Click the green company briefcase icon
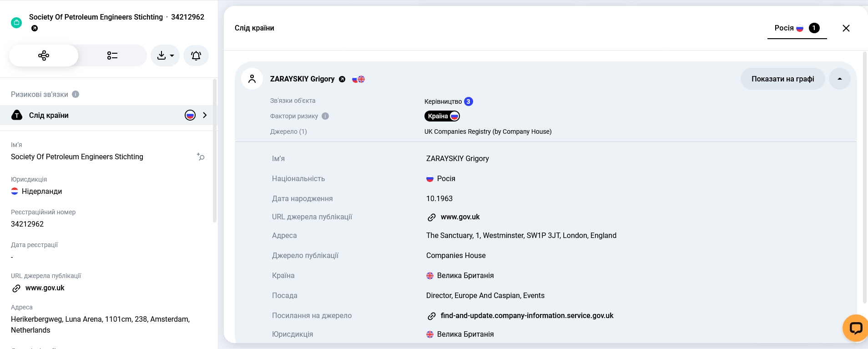 point(16,22)
